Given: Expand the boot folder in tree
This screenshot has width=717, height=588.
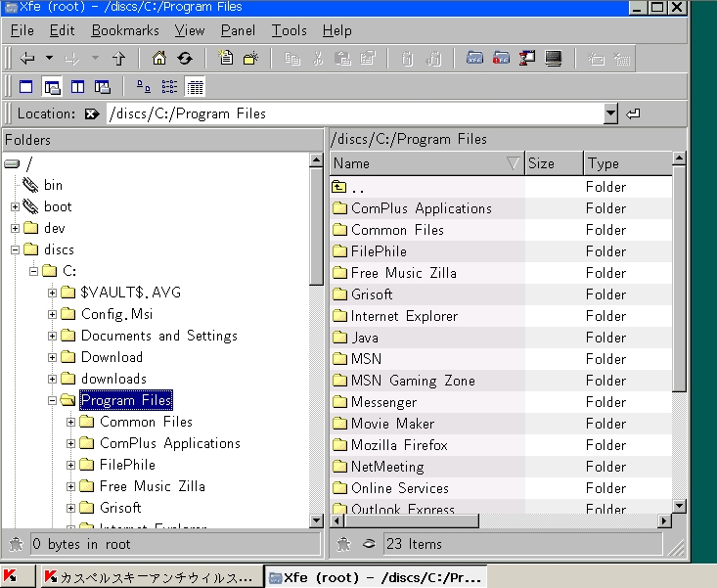Looking at the screenshot, I should click(15, 207).
